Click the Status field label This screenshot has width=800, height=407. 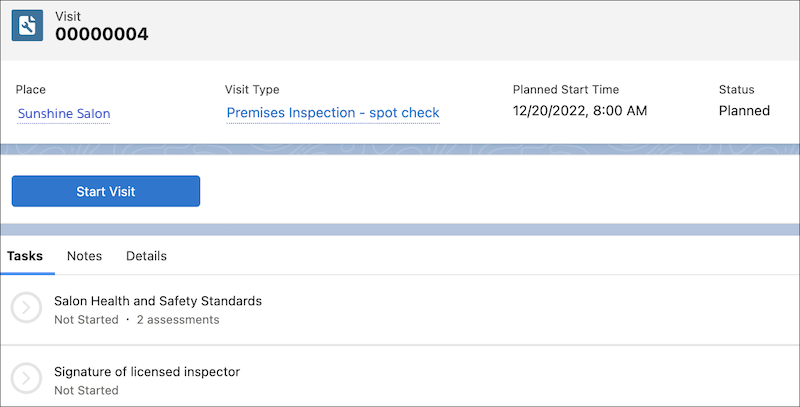736,90
